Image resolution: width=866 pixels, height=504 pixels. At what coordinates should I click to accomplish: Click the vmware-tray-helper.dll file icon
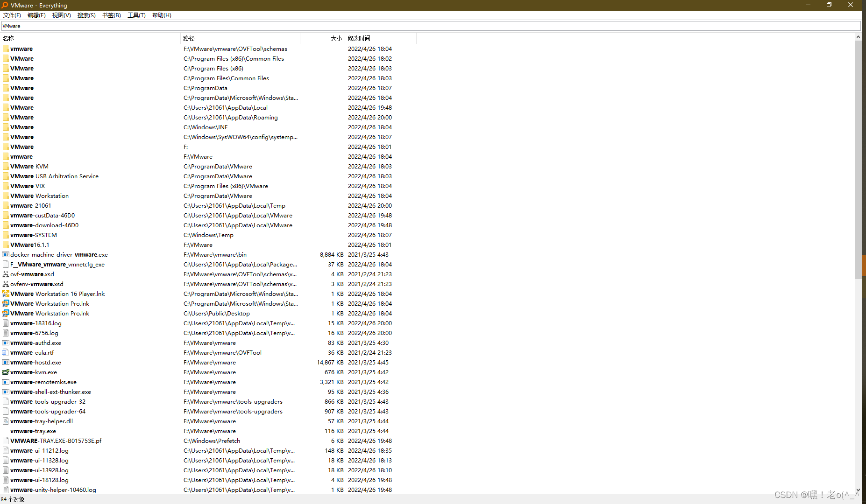pyautogui.click(x=6, y=421)
